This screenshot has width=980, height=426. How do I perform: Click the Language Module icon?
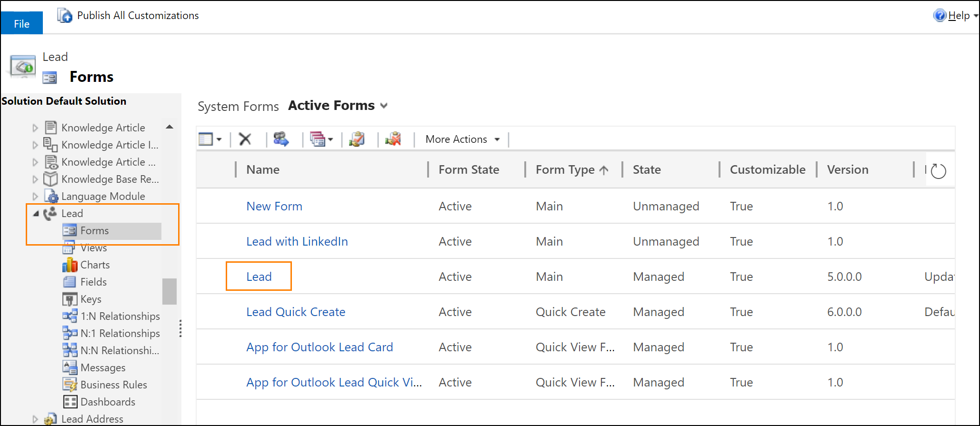[x=51, y=197]
